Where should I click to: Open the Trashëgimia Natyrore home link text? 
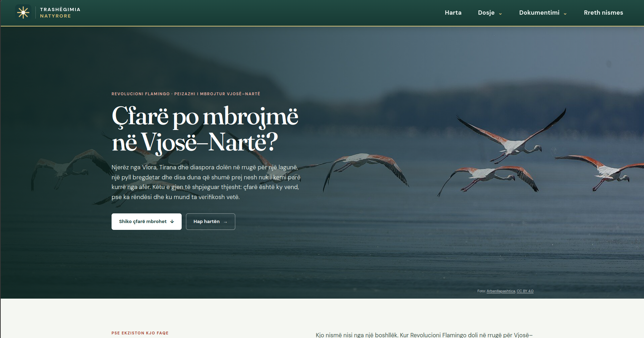pos(60,13)
